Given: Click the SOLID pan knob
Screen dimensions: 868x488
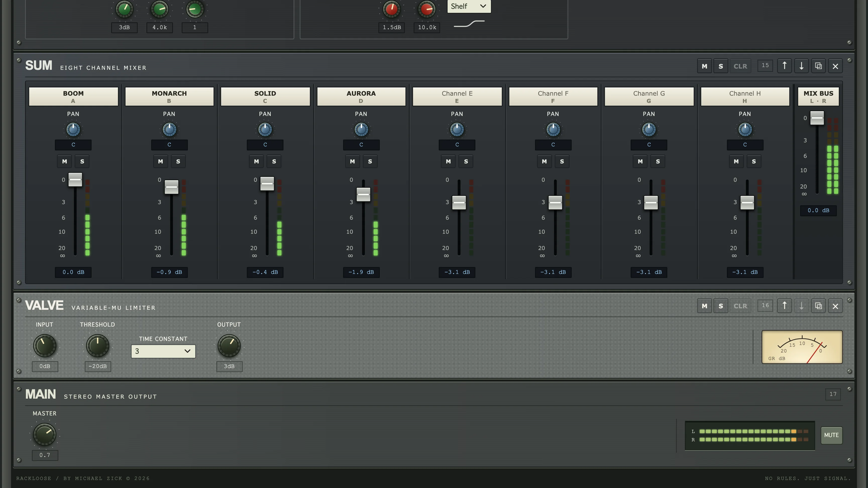Looking at the screenshot, I should pos(265,129).
